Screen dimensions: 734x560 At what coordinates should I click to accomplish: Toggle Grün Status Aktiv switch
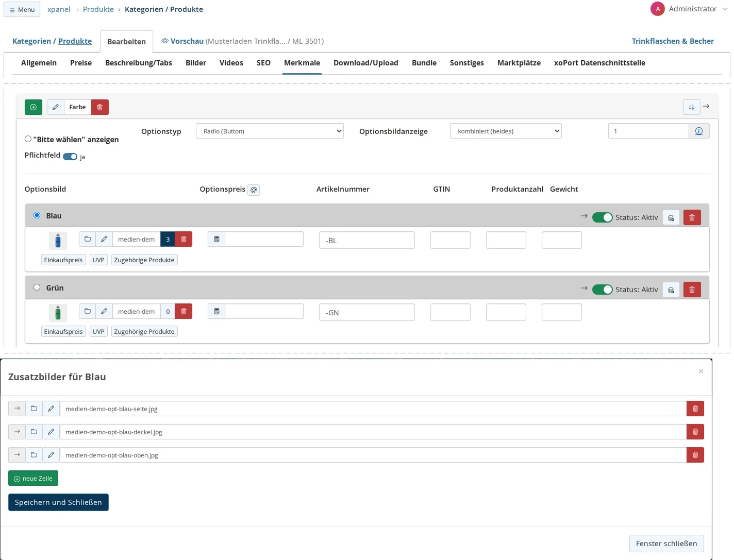click(x=603, y=290)
